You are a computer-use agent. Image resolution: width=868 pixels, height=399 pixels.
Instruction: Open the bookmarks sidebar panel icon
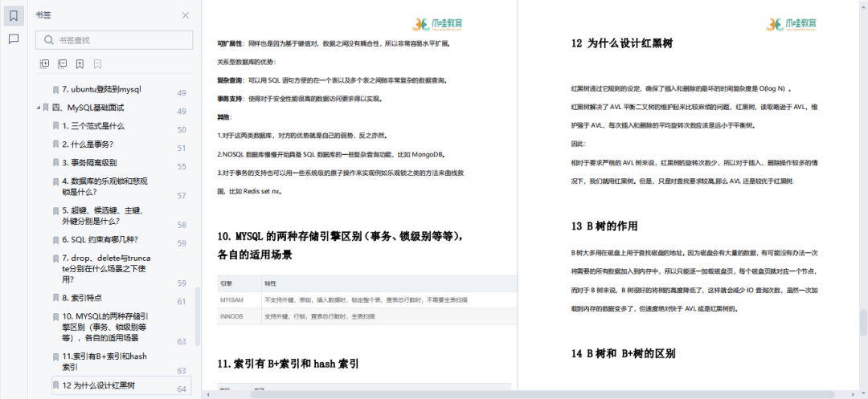pos(14,16)
